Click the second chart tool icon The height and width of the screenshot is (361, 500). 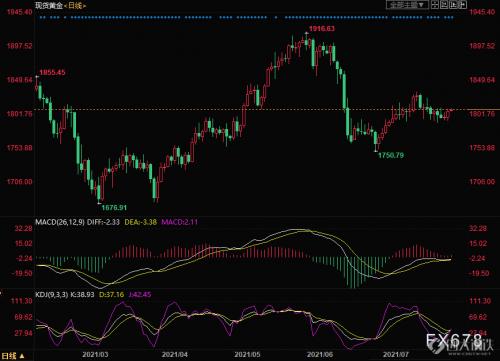(444, 4)
